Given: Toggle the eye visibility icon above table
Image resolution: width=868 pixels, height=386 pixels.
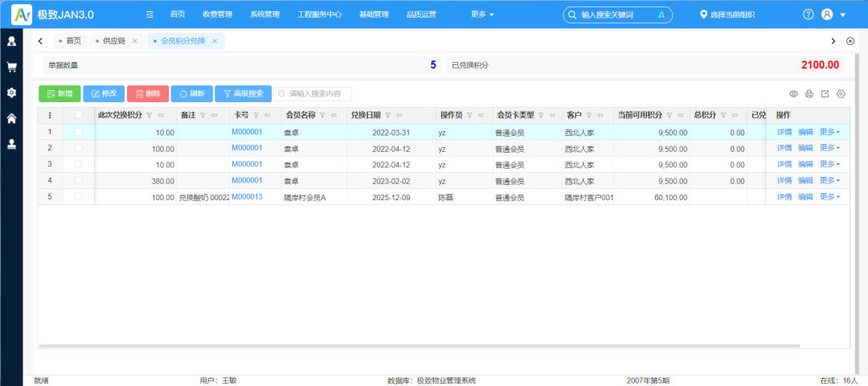Looking at the screenshot, I should coord(793,94).
